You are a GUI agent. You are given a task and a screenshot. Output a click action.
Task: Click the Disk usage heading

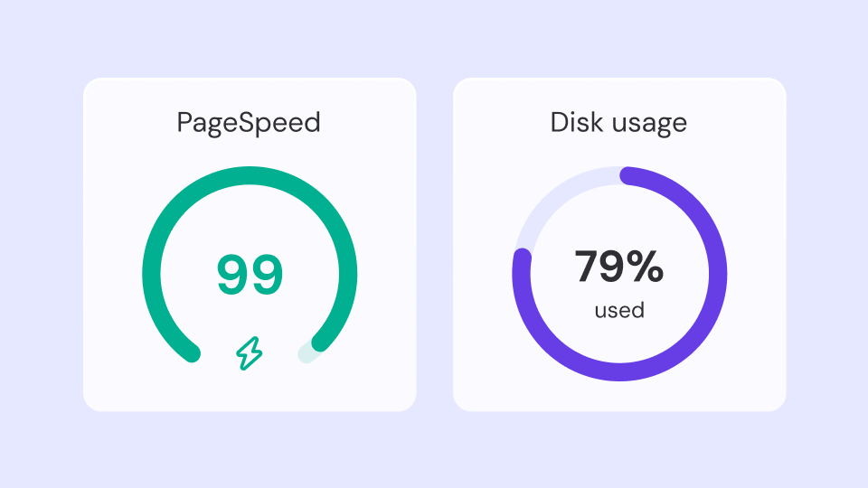tap(618, 123)
